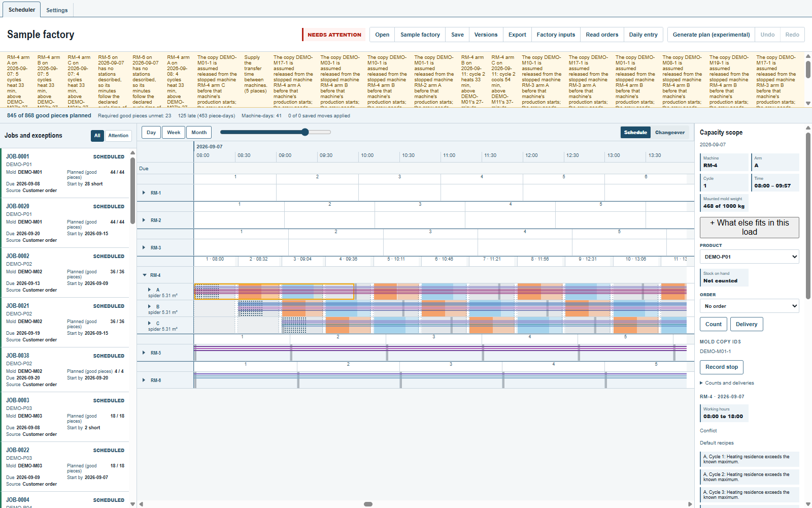This screenshot has height=508, width=812.
Task: Open the ORDER dropdown No order
Action: pos(750,306)
